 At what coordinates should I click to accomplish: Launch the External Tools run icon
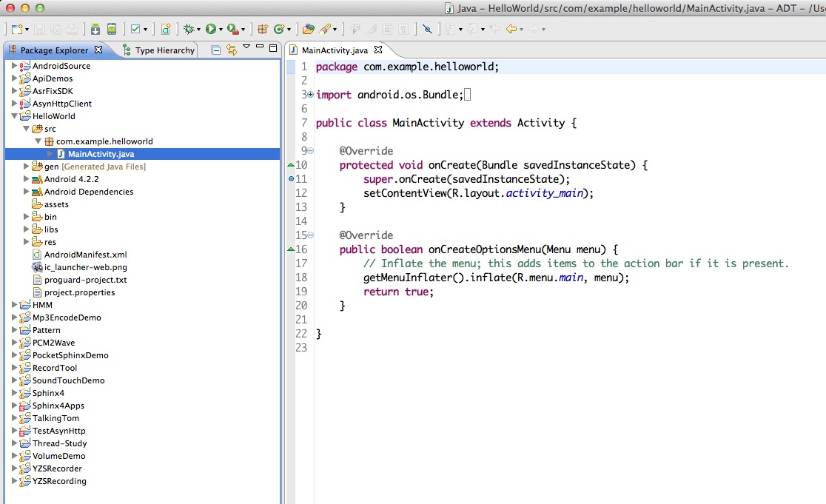coord(233,29)
